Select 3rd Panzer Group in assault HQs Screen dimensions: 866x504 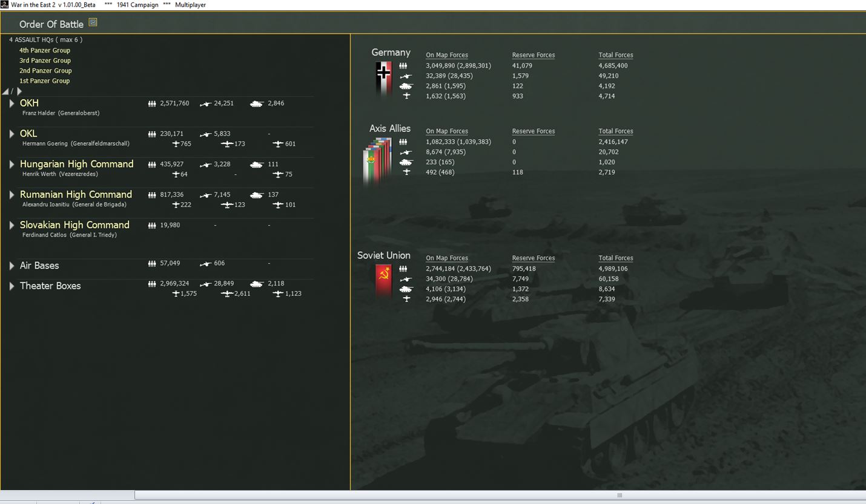pyautogui.click(x=45, y=61)
